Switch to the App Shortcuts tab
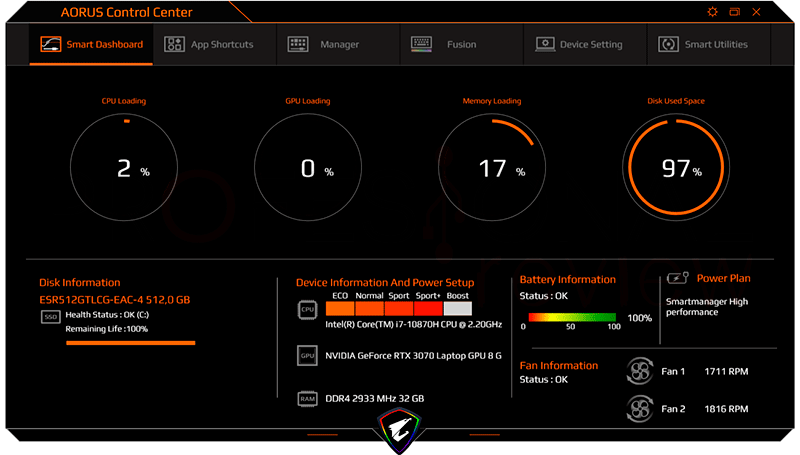This screenshot has width=800, height=455. point(215,44)
